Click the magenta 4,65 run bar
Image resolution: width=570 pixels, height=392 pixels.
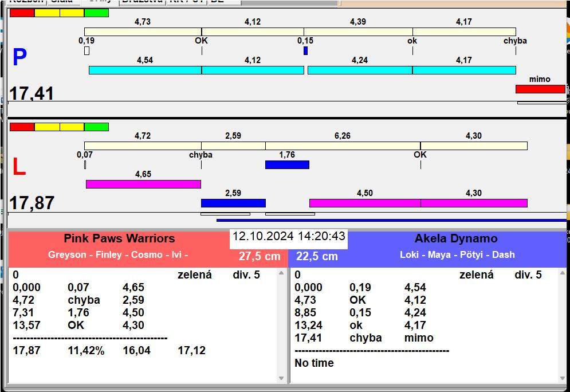click(143, 184)
